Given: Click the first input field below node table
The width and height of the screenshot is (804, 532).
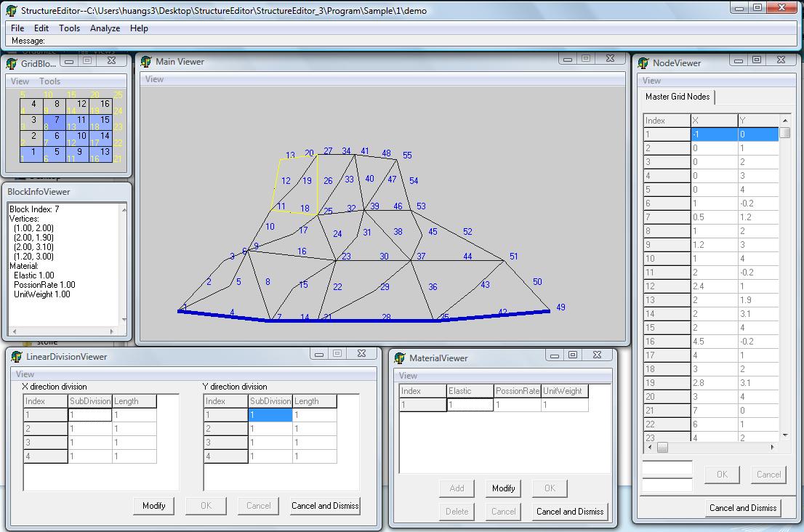Looking at the screenshot, I should point(667,469).
